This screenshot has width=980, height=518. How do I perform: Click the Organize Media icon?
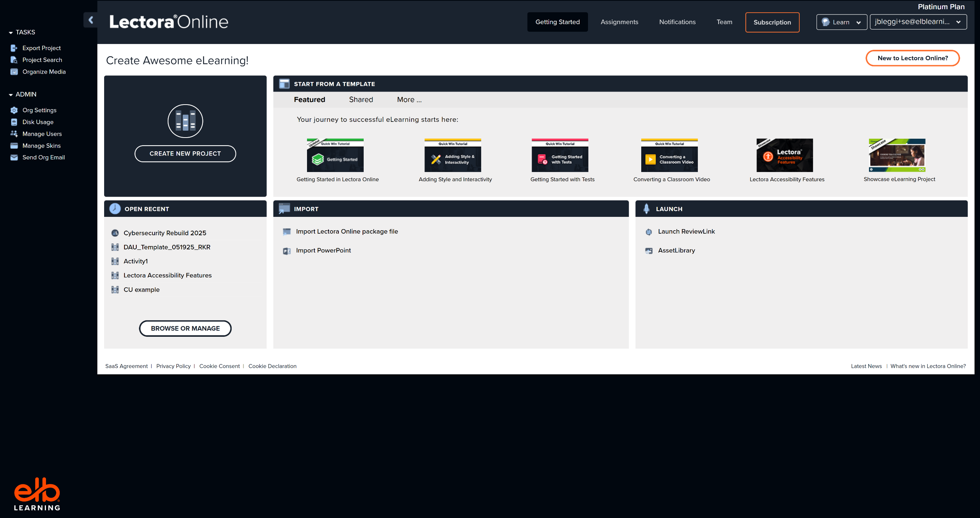click(x=14, y=72)
